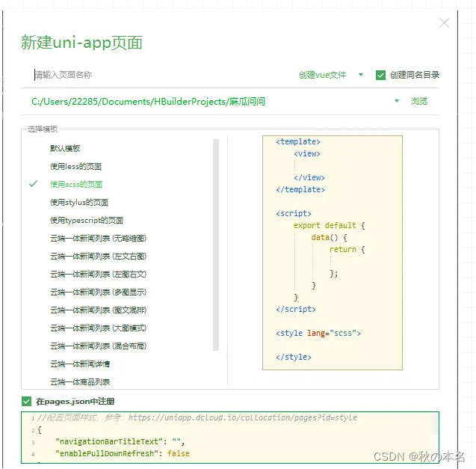This screenshot has height=469, width=476.
Task: Select 云端一体新闻列表 (混合布局) template
Action: click(99, 346)
